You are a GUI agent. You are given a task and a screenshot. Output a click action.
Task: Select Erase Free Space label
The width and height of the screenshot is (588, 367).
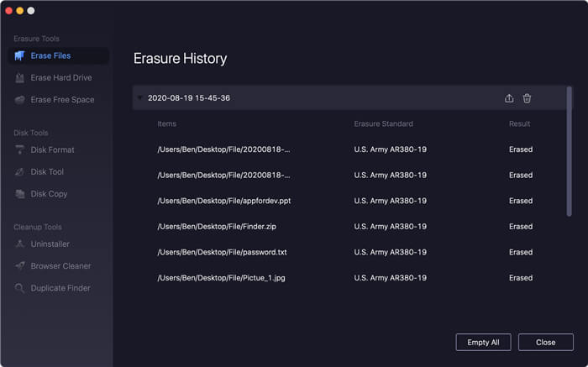coord(62,100)
